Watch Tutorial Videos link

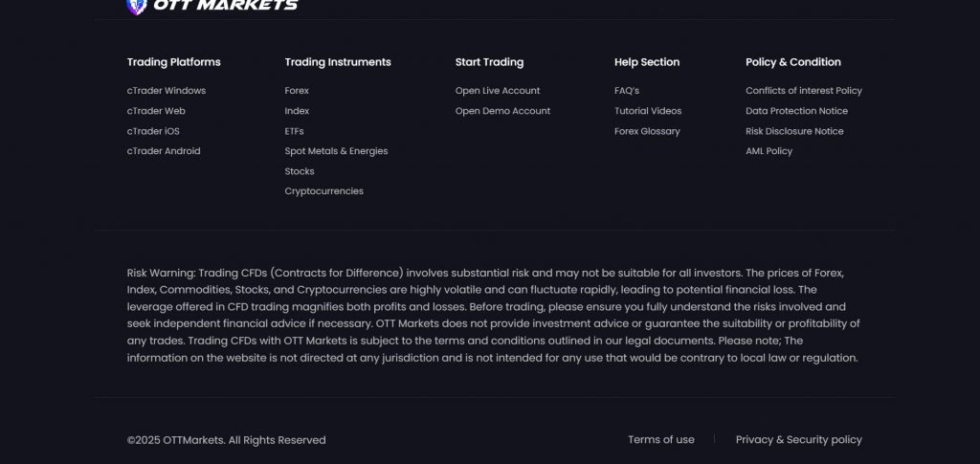tap(648, 111)
